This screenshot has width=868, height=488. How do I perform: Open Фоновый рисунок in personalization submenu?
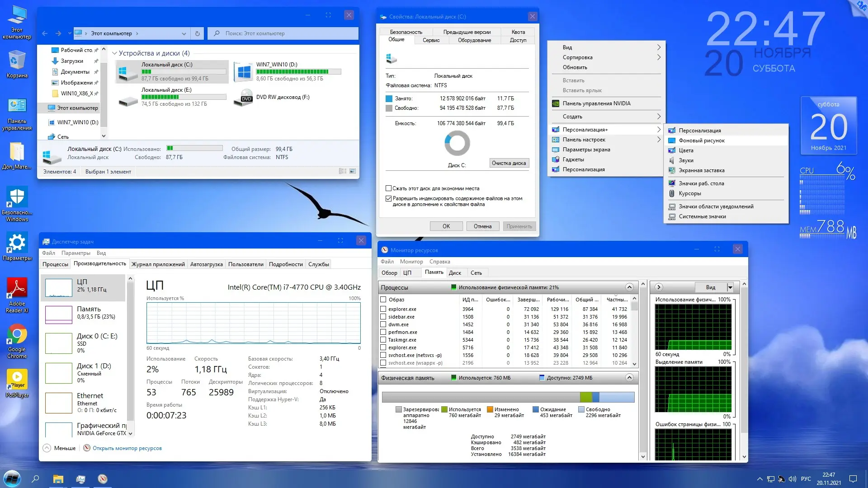[x=700, y=140]
